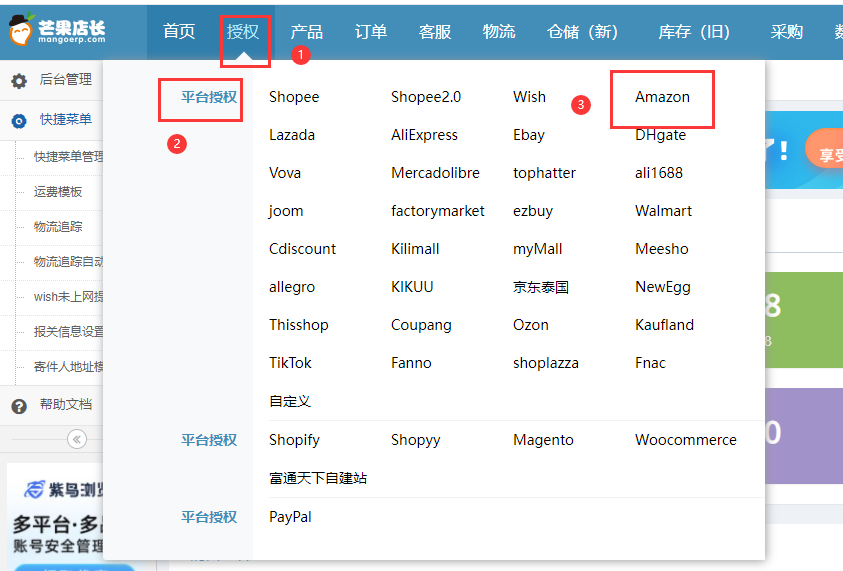Expand 快捷菜单 in the sidebar
The width and height of the screenshot is (843, 571).
66,119
